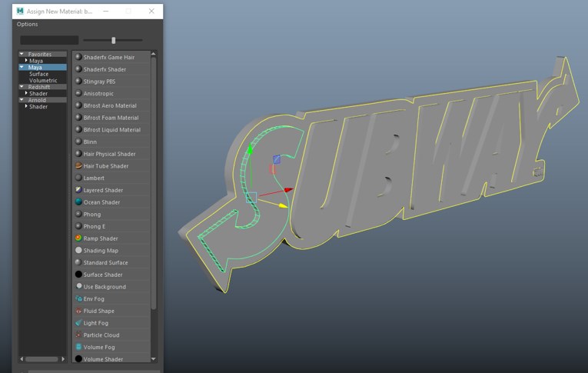Click the material list scroll up arrow
Viewport: 588px width, 373px height.
[x=154, y=54]
